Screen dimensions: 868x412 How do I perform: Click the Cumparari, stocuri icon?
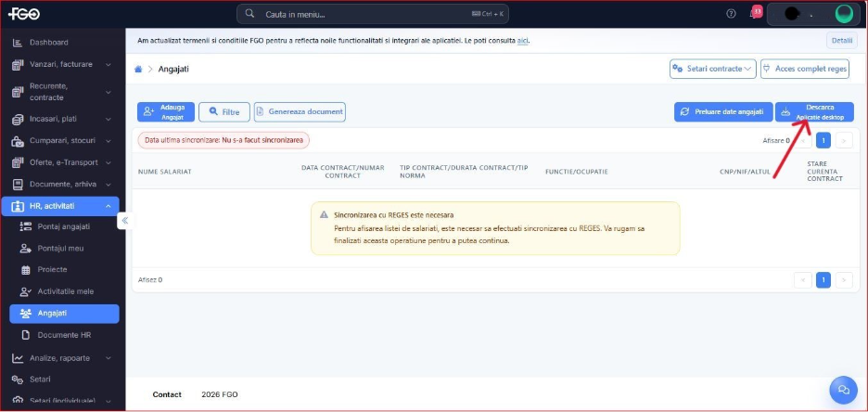[18, 141]
